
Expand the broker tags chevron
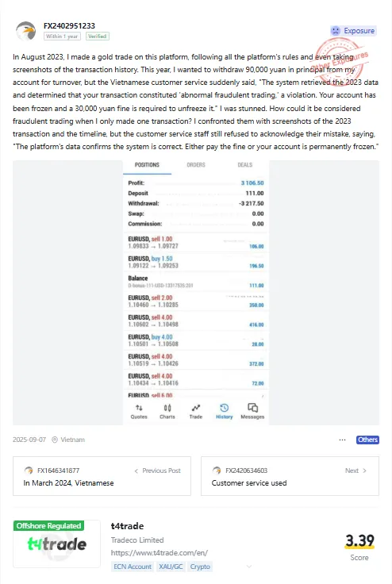[x=249, y=567]
